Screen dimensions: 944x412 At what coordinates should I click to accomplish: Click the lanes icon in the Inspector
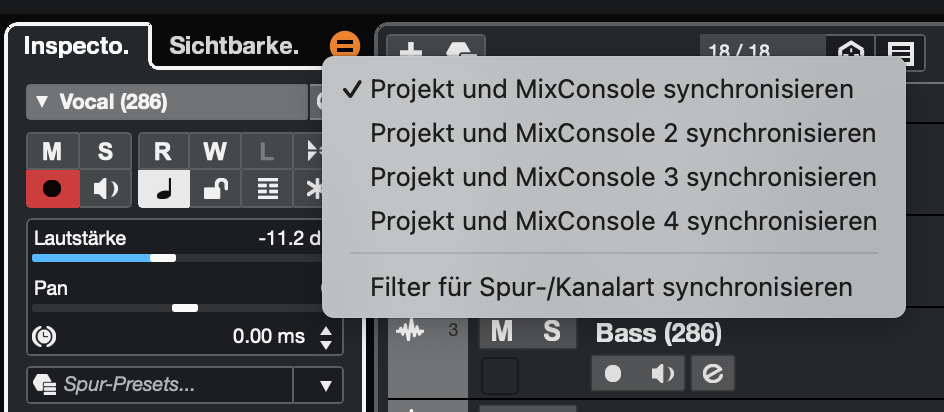pos(267,188)
